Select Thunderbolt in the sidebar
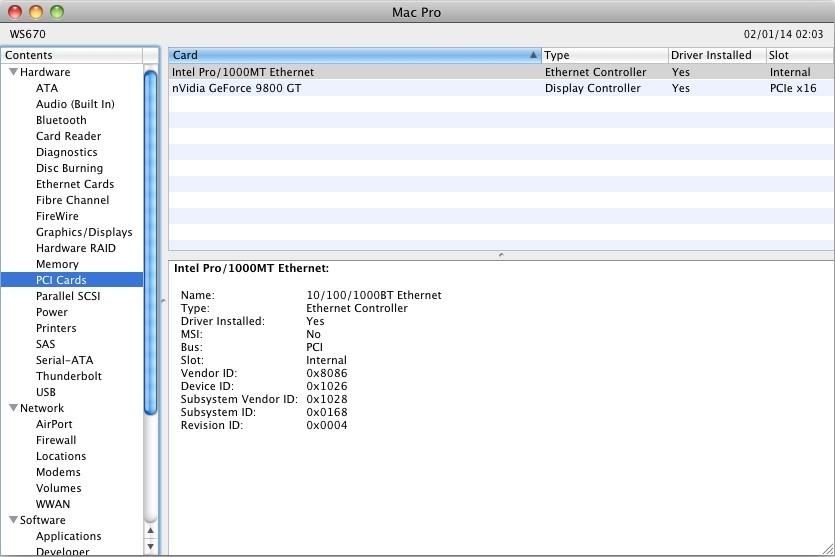Screen dimensions: 835x557 coord(69,376)
